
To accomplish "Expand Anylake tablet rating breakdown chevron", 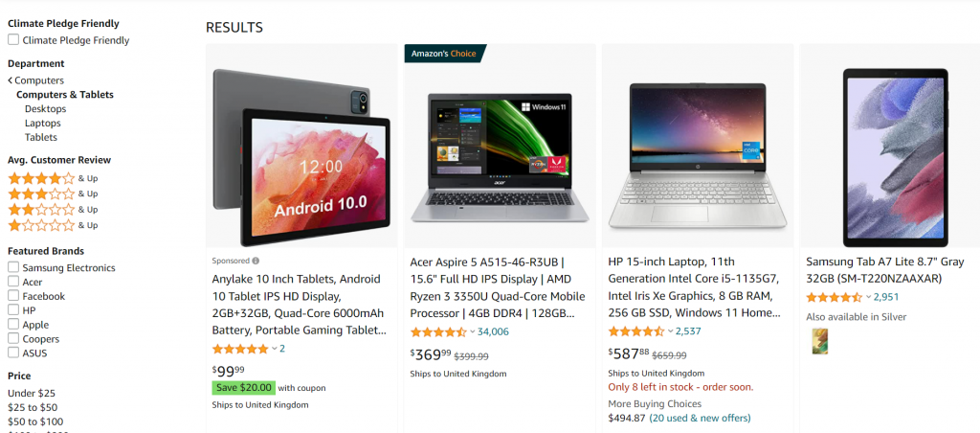I will click(x=274, y=349).
